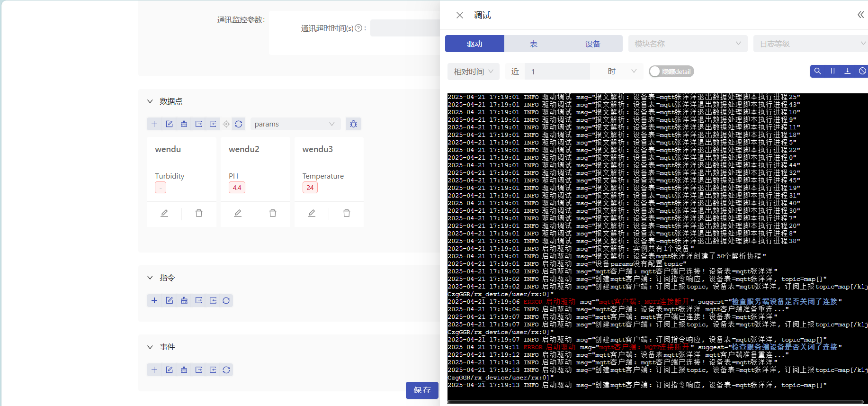Click the bug debug icon beside params
Viewport: 868px width, 406px height.
[353, 124]
